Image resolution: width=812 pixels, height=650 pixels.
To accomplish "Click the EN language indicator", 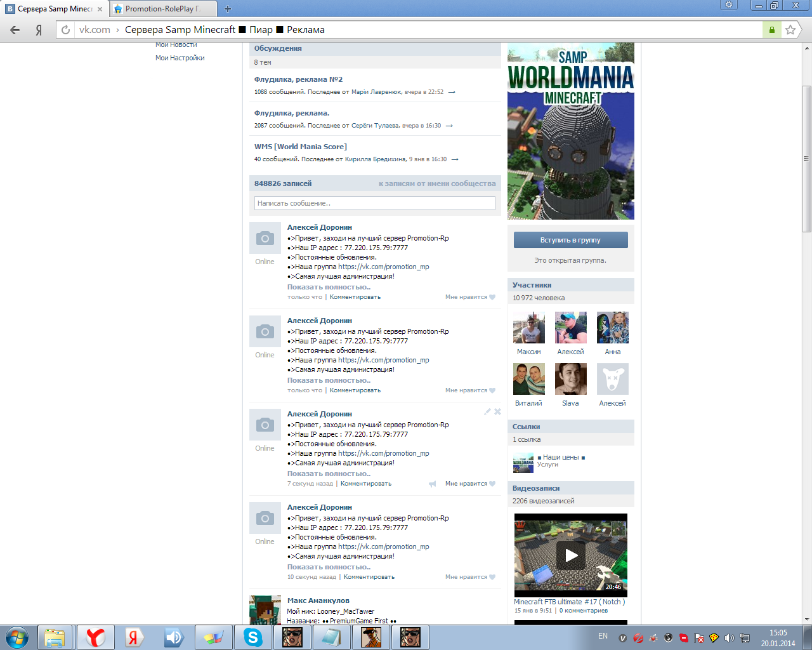I will tap(603, 636).
